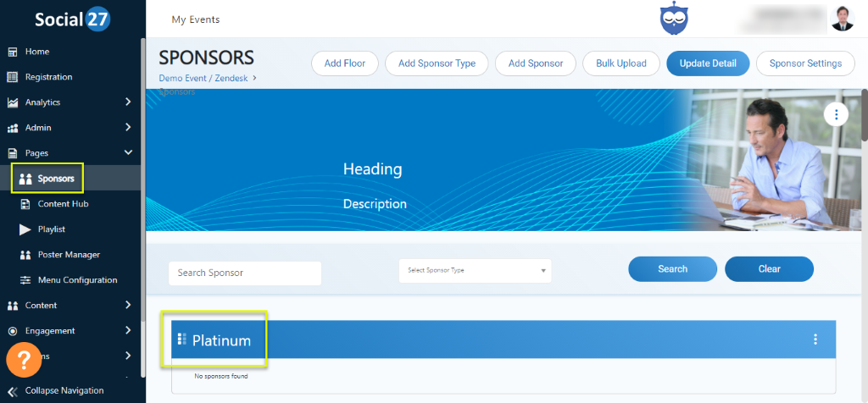Image resolution: width=868 pixels, height=403 pixels.
Task: Open the Platinum row three-dot menu
Action: point(815,340)
